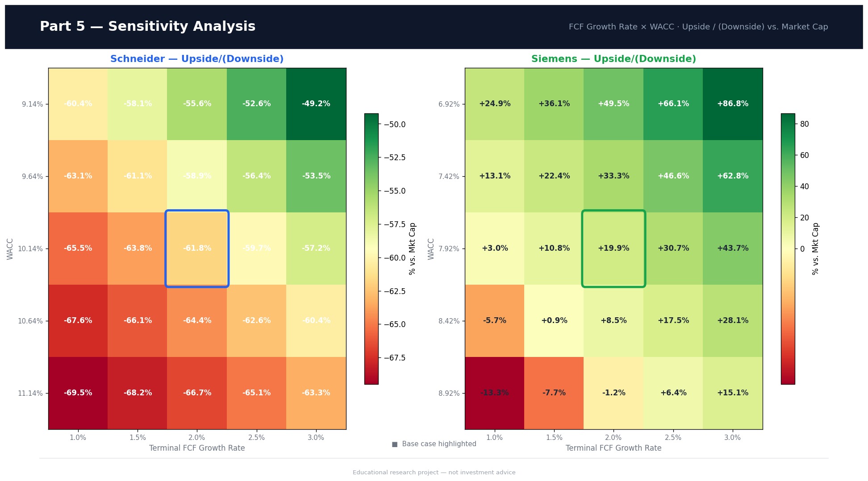Click the Siemens chart color bar

pyautogui.click(x=788, y=249)
